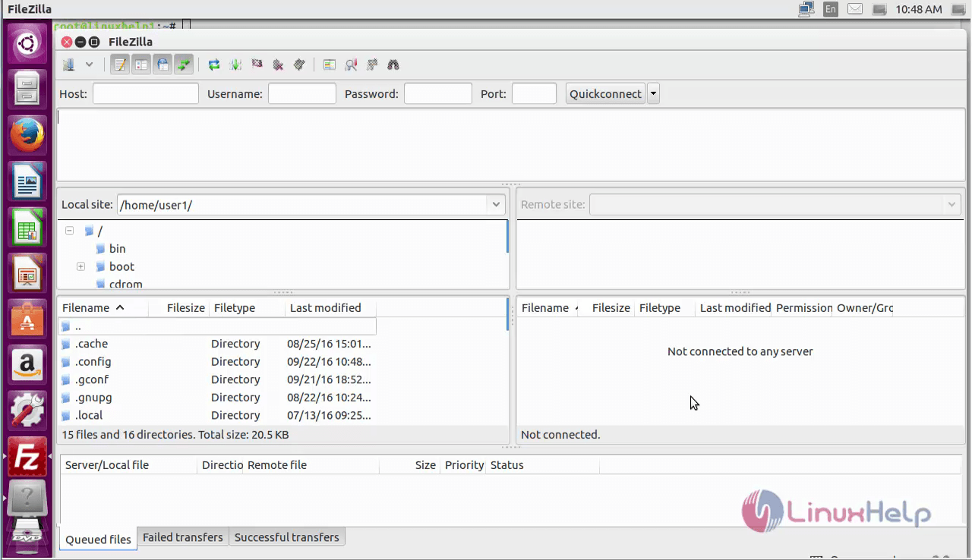The width and height of the screenshot is (972, 560).
Task: Open the network indicator in top panel
Action: pyautogui.click(x=806, y=9)
